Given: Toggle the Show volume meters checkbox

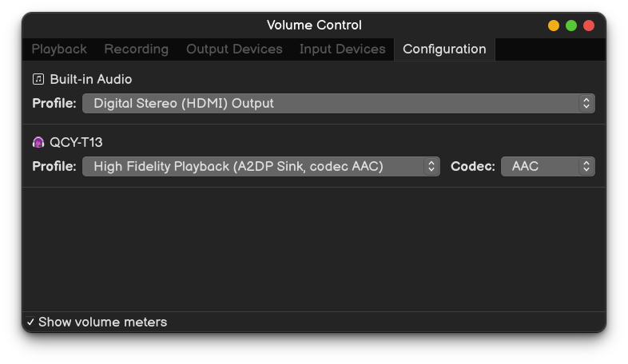Looking at the screenshot, I should tap(30, 322).
